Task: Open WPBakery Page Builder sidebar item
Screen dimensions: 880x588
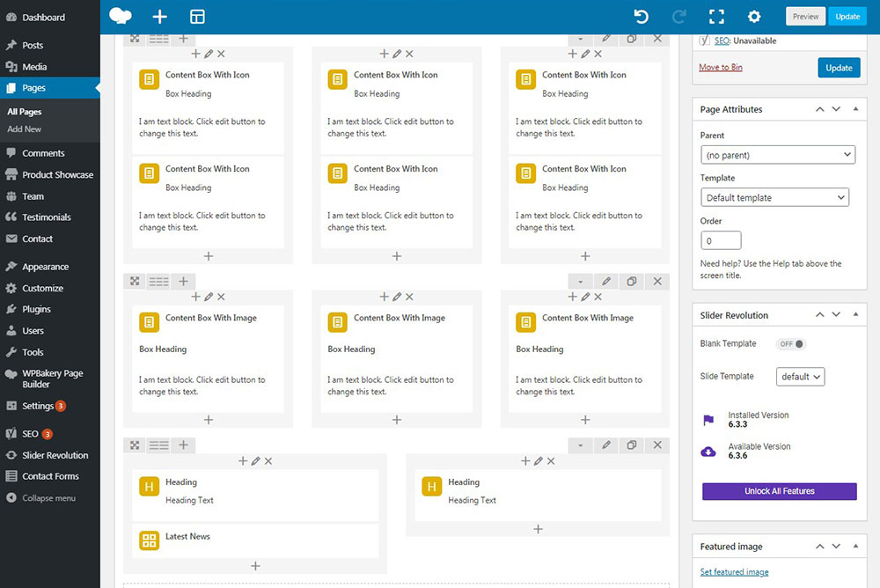Action: tap(50, 379)
